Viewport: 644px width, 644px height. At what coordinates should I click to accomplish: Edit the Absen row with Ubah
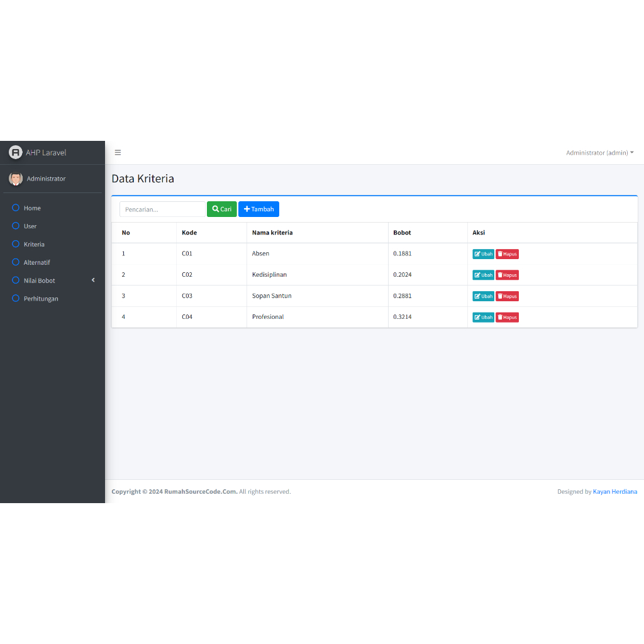483,254
